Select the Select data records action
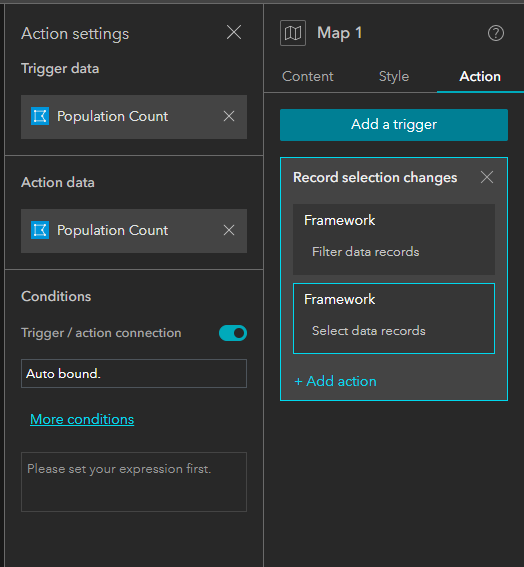The height and width of the screenshot is (567, 524). click(394, 318)
